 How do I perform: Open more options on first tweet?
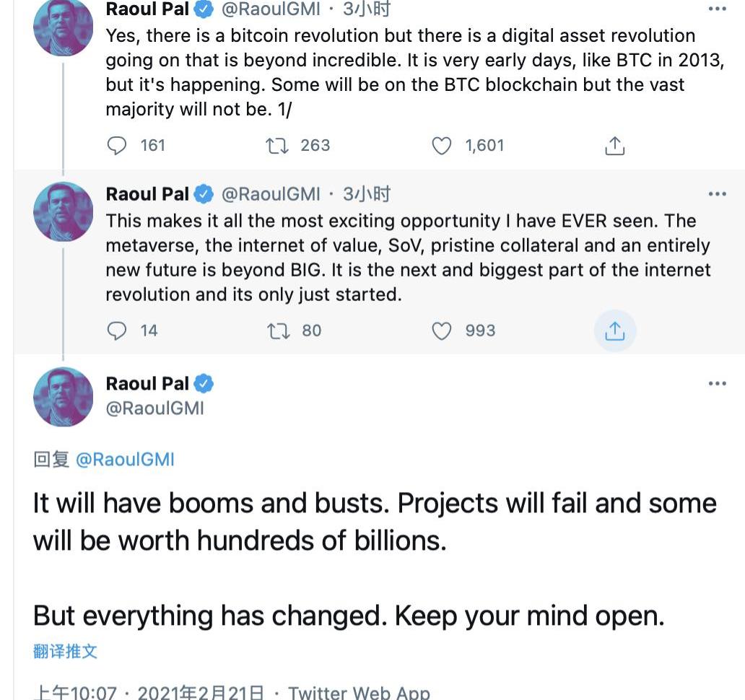click(717, 9)
